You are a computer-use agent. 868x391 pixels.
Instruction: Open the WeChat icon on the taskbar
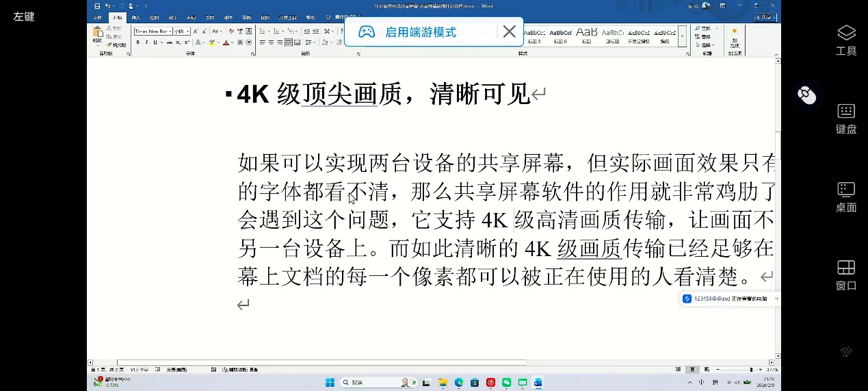click(507, 383)
